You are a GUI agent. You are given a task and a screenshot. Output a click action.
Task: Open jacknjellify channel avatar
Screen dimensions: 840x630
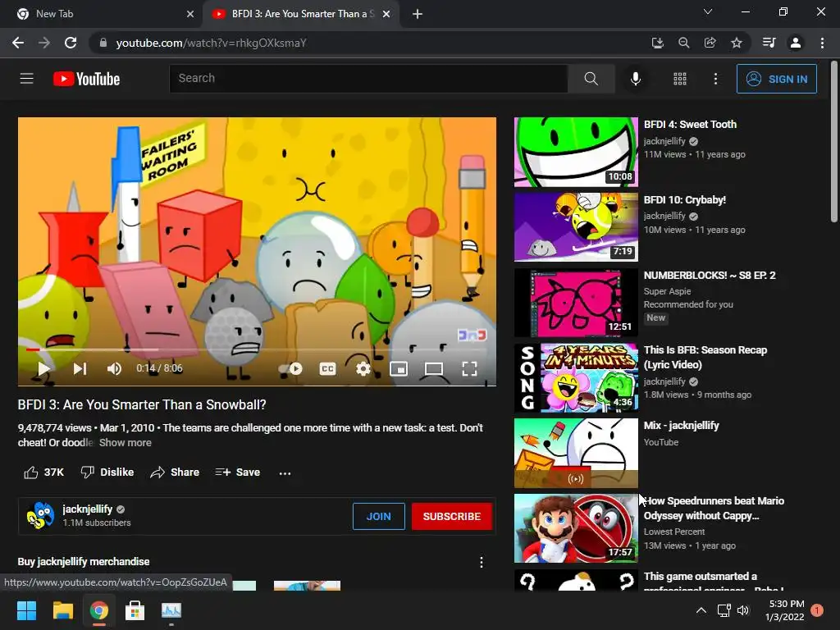(x=41, y=516)
